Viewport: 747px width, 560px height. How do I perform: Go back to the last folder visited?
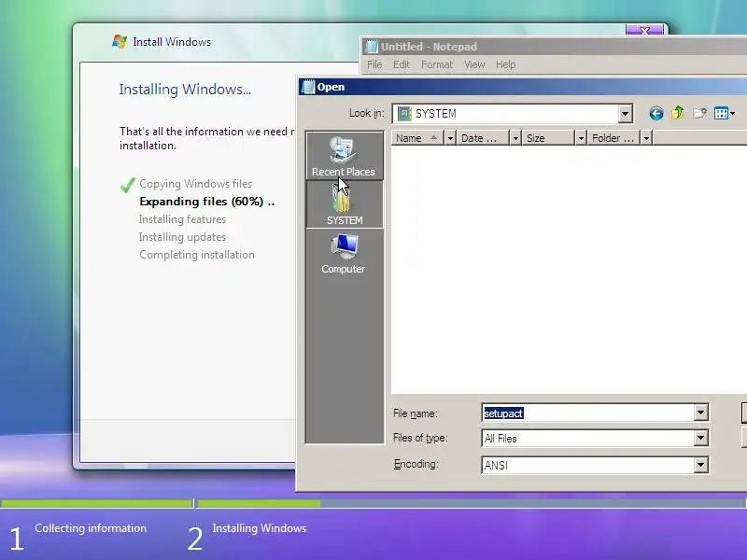pyautogui.click(x=656, y=113)
